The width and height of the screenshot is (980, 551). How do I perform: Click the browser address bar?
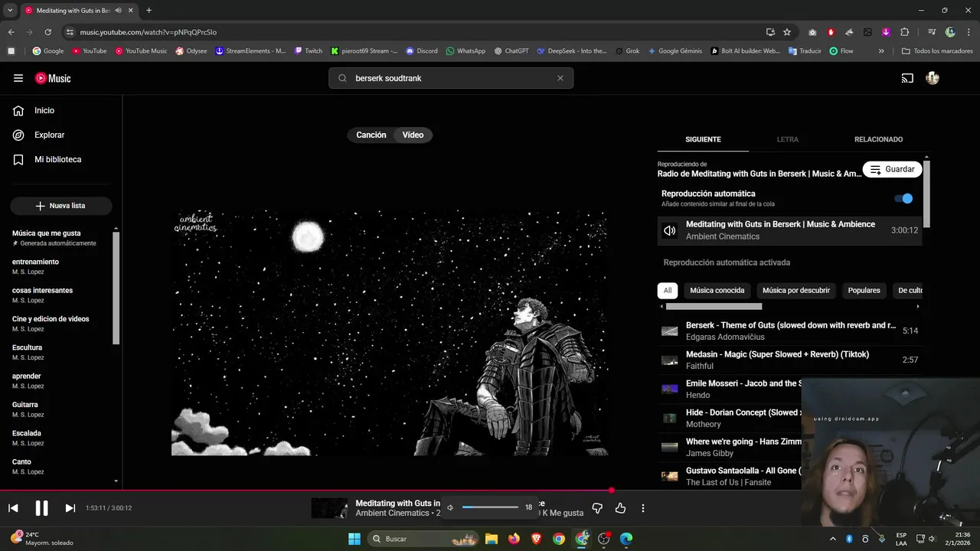[413, 32]
